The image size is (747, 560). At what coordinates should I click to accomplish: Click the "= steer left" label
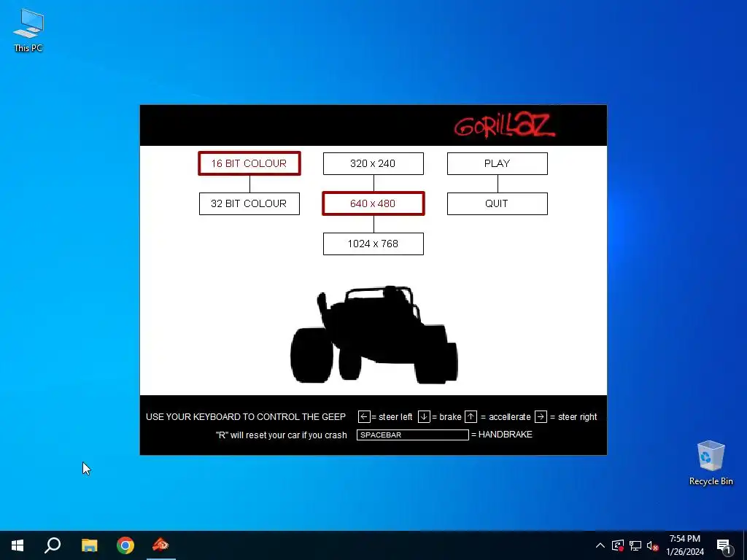[x=392, y=416]
